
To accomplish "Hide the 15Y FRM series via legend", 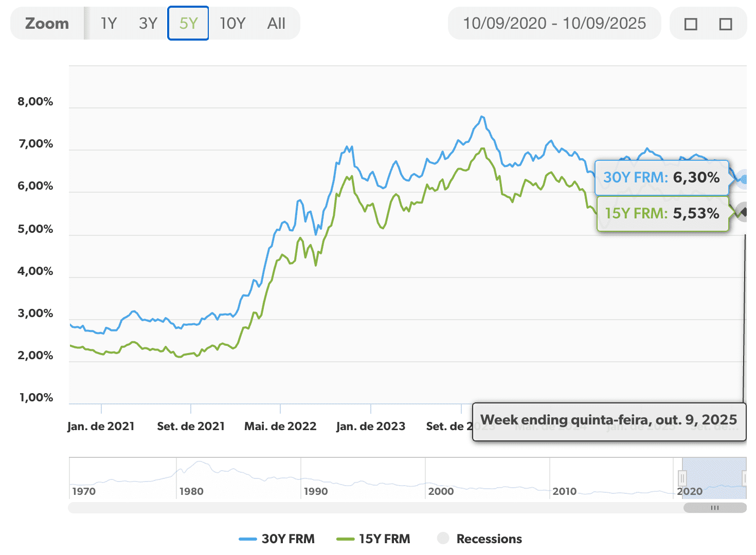I will [374, 539].
